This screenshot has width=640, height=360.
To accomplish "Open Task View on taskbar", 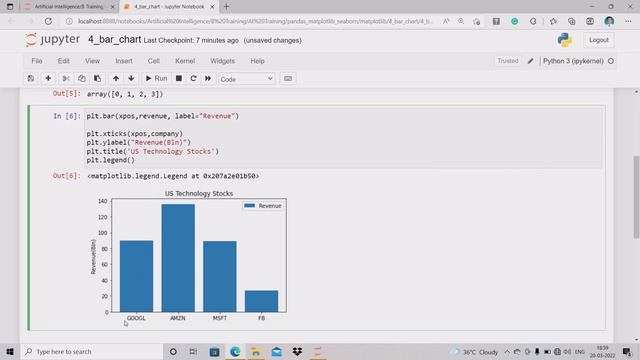I will (193, 351).
